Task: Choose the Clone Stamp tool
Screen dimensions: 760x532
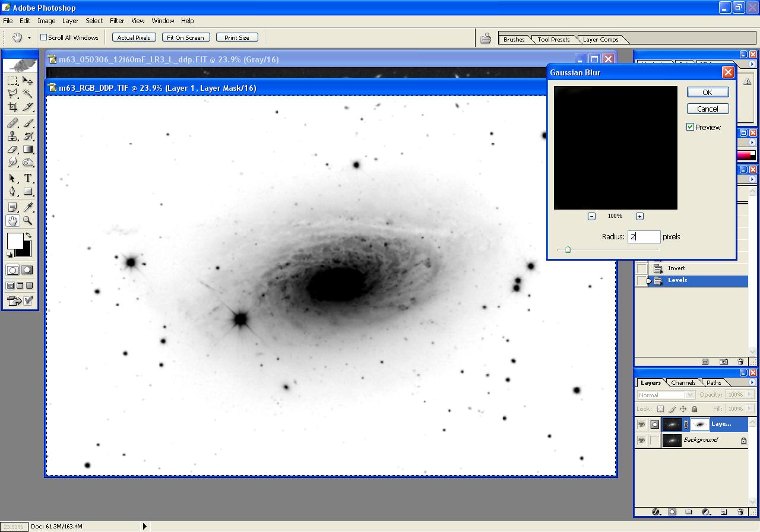Action: pos(12,136)
